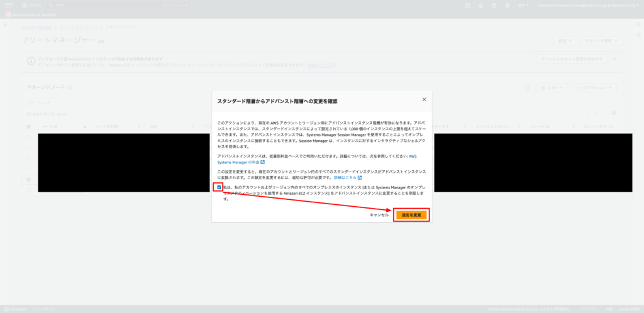Click フィードバック in the footer
Screen dimensions: 644x313
coord(43,309)
